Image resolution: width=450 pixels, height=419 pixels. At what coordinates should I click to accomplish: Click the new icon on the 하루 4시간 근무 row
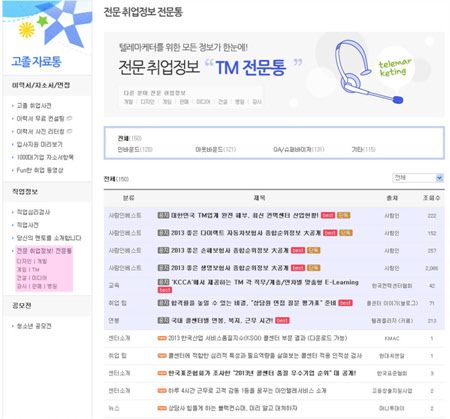pyautogui.click(x=162, y=390)
